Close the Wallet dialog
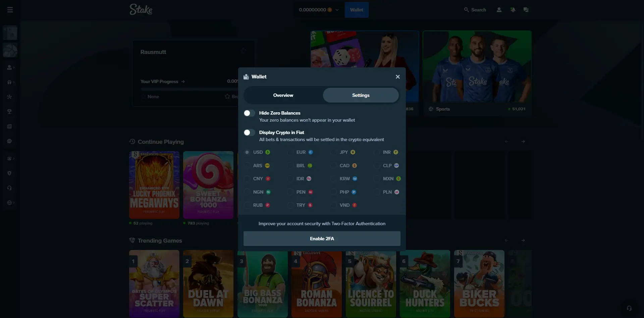This screenshot has width=644, height=318. [x=398, y=77]
